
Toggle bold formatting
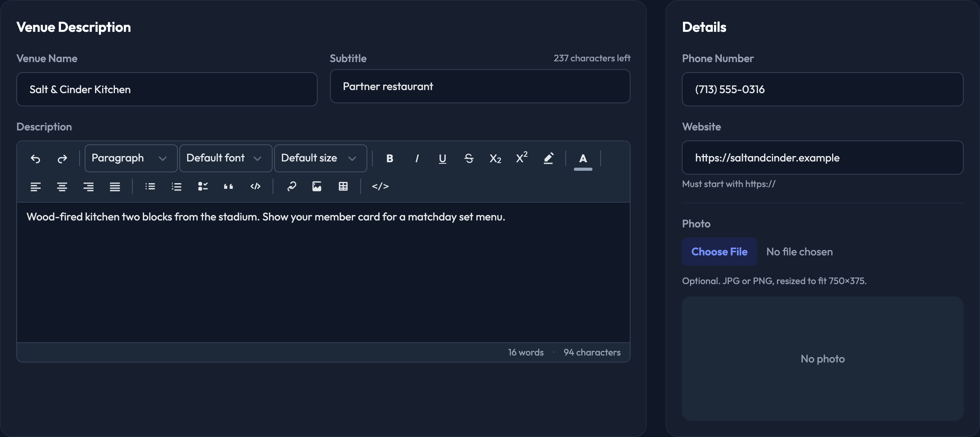pos(390,158)
